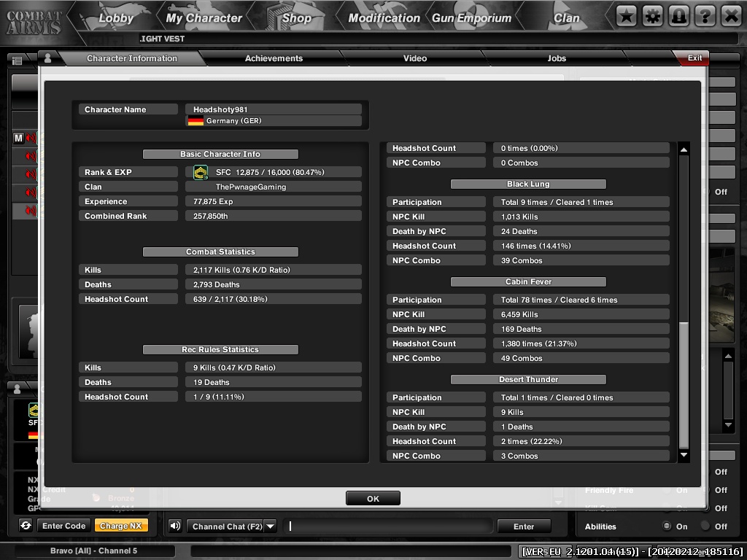Click muted speaker icon in fourth player row
The height and width of the screenshot is (560, 747).
coord(31,192)
